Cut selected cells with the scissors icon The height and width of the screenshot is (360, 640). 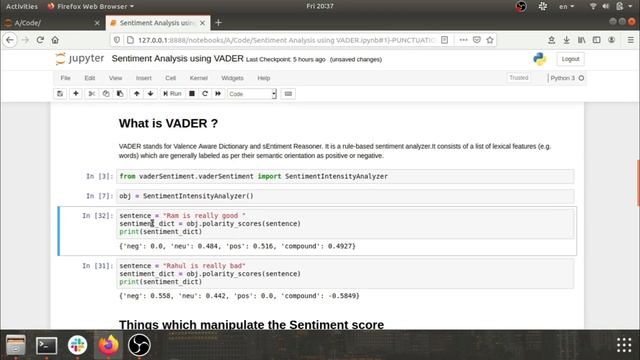point(92,93)
